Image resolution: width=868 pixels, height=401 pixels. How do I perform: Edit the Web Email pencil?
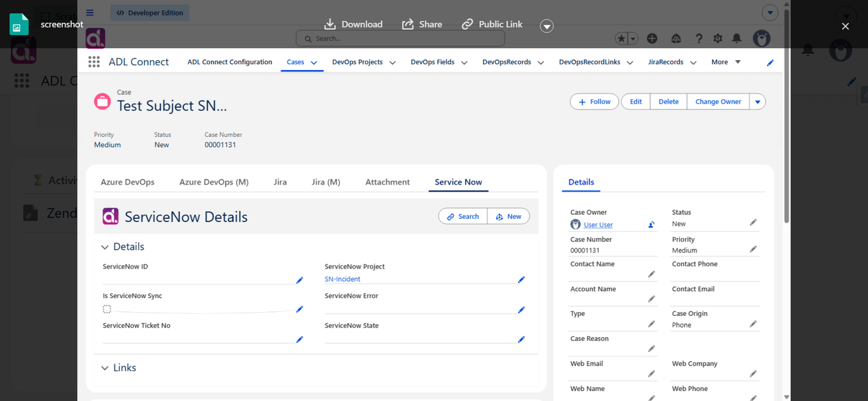coord(652,374)
